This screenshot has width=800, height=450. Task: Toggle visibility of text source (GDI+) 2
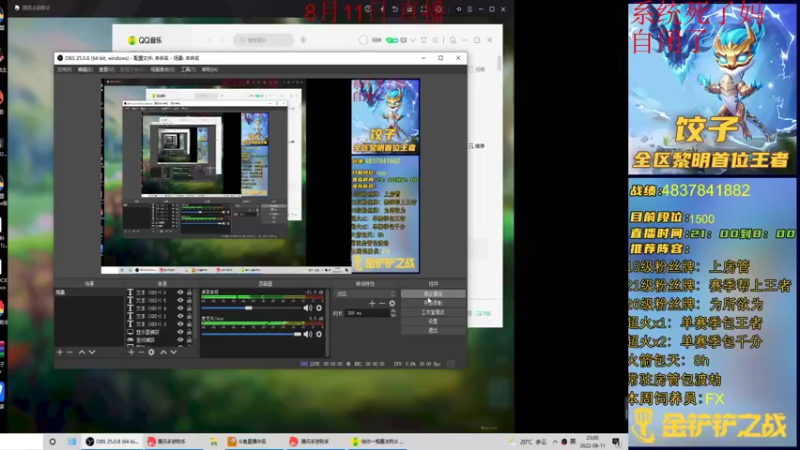pyautogui.click(x=180, y=316)
